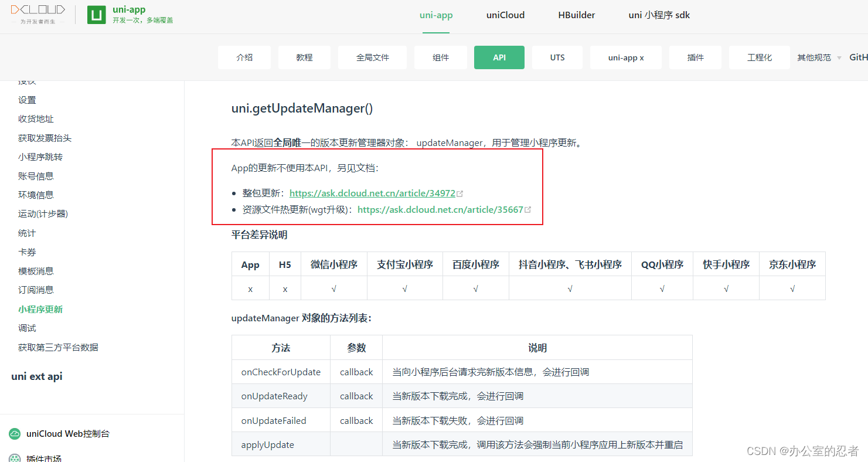Open the 全局文件 navigation button
This screenshot has height=462, width=868.
[373, 57]
